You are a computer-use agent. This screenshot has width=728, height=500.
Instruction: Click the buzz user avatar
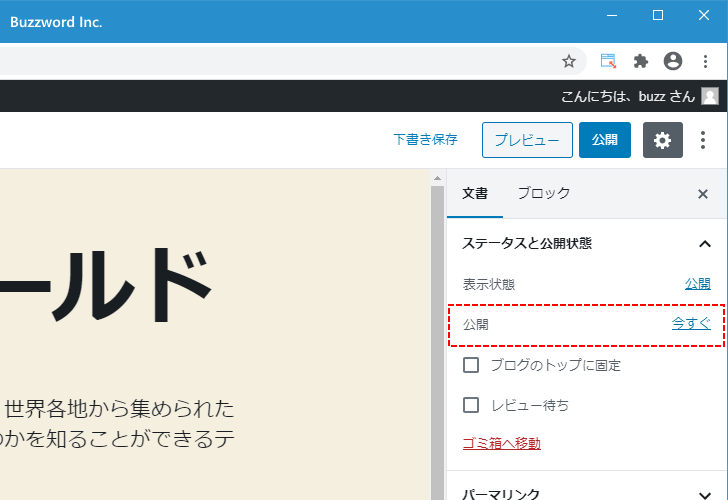click(710, 96)
